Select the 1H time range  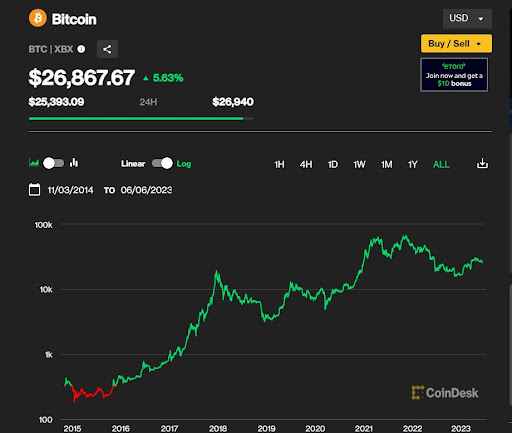point(279,164)
